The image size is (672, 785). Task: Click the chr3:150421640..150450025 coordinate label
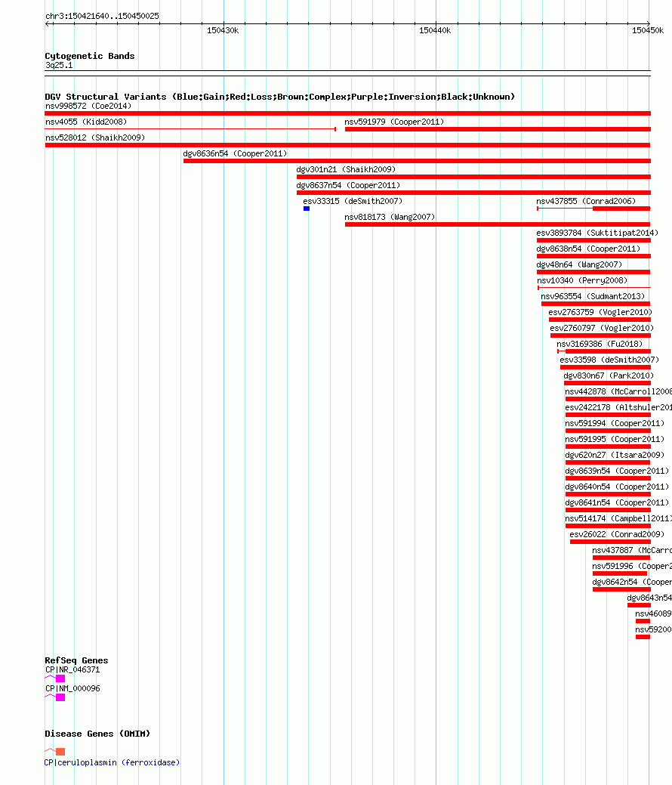[102, 16]
